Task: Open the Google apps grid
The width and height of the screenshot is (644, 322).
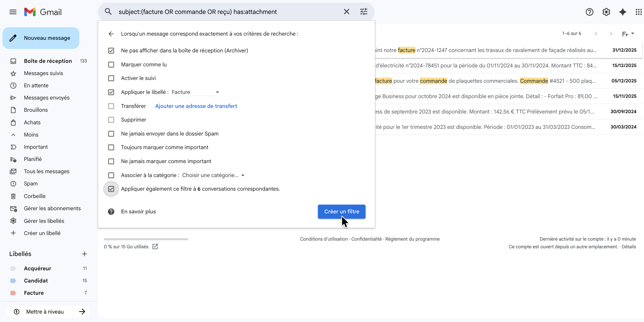Action: coord(638,12)
